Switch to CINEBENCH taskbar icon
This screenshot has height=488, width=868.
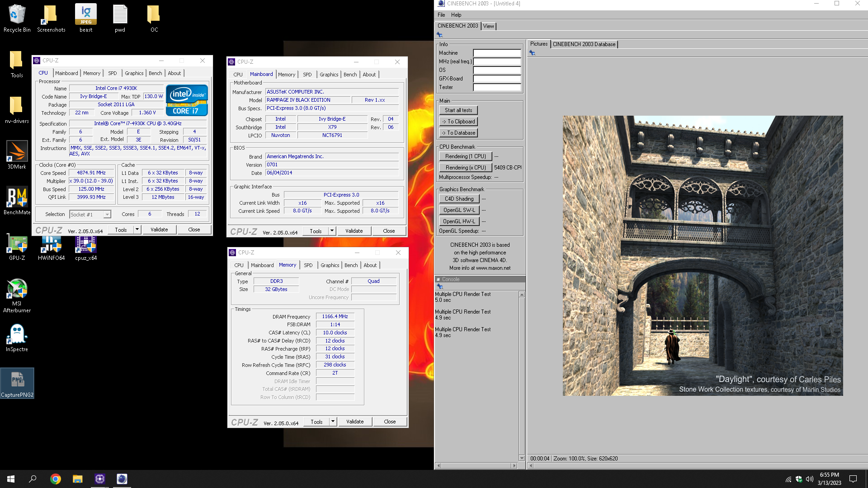point(122,479)
